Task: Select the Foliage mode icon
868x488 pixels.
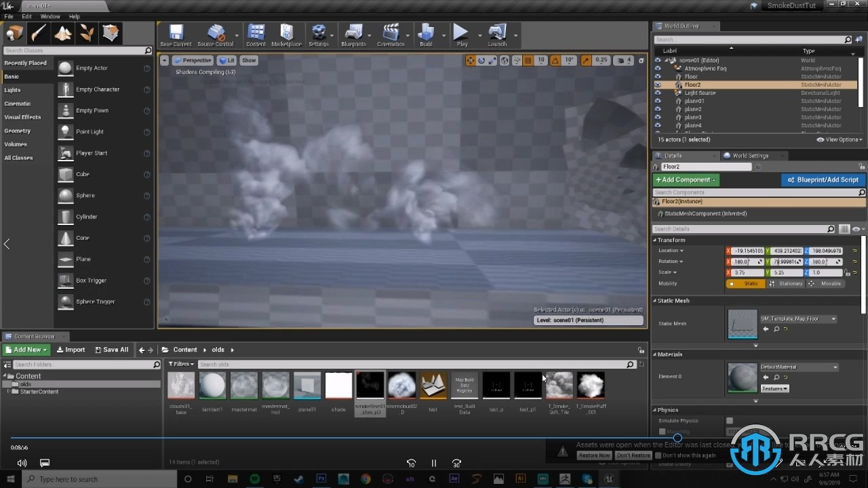Action: pyautogui.click(x=87, y=33)
